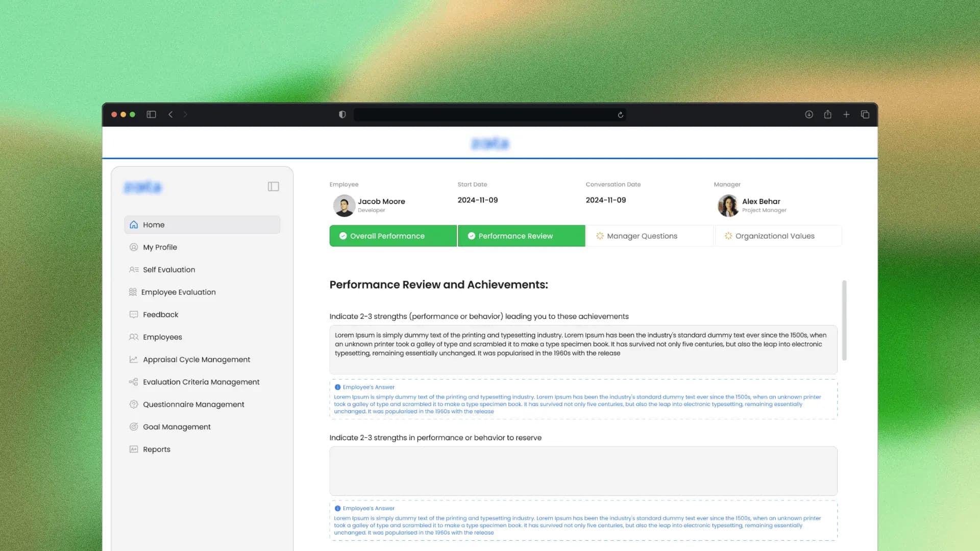Click the privacy shield icon in the address bar
Image resolution: width=980 pixels, height=551 pixels.
pyautogui.click(x=342, y=114)
